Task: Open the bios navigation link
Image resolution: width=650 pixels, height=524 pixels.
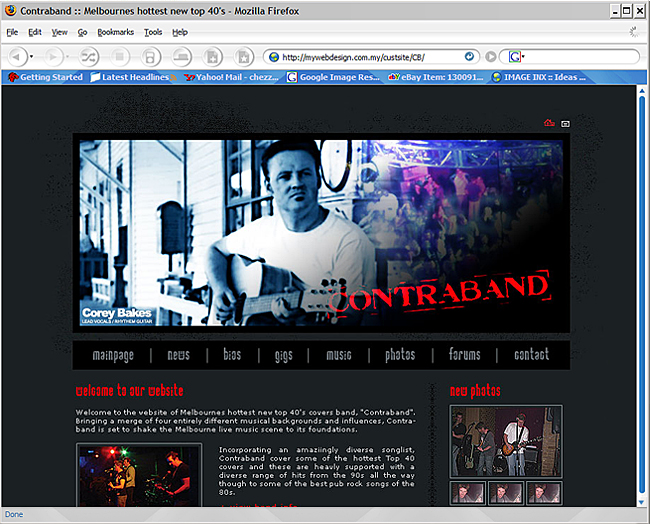Action: point(232,355)
